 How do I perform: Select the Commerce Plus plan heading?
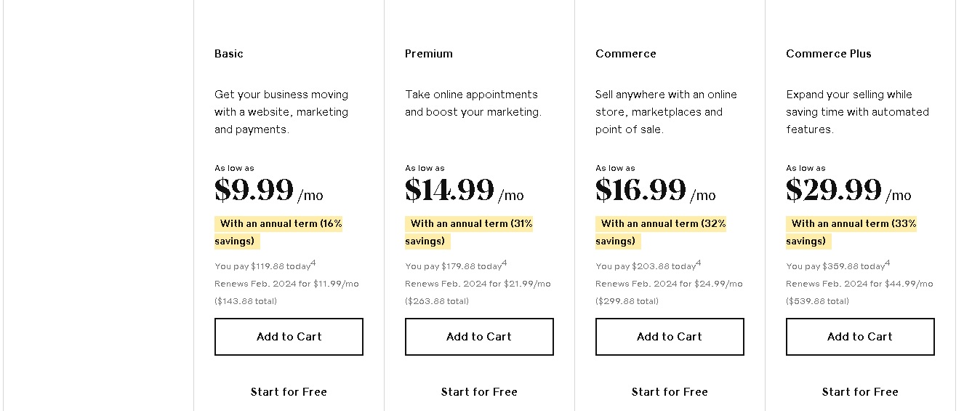coord(828,54)
